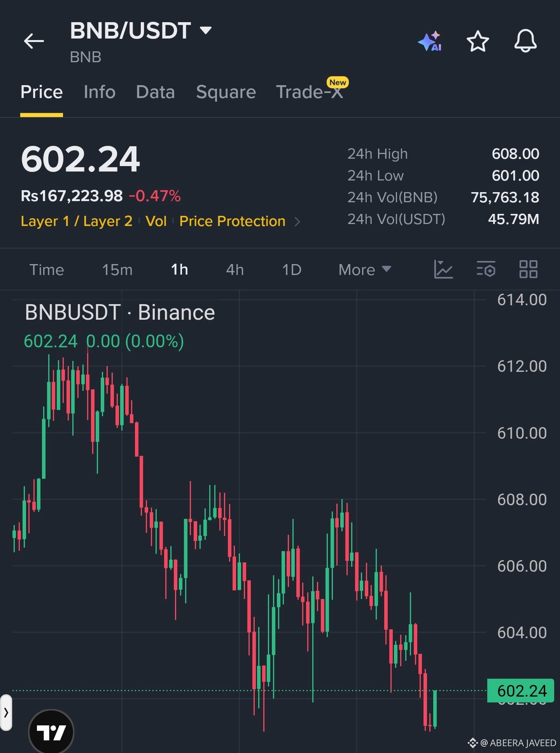Open the Layer 1 / Layer 2 tag
560x753 pixels.
click(77, 221)
